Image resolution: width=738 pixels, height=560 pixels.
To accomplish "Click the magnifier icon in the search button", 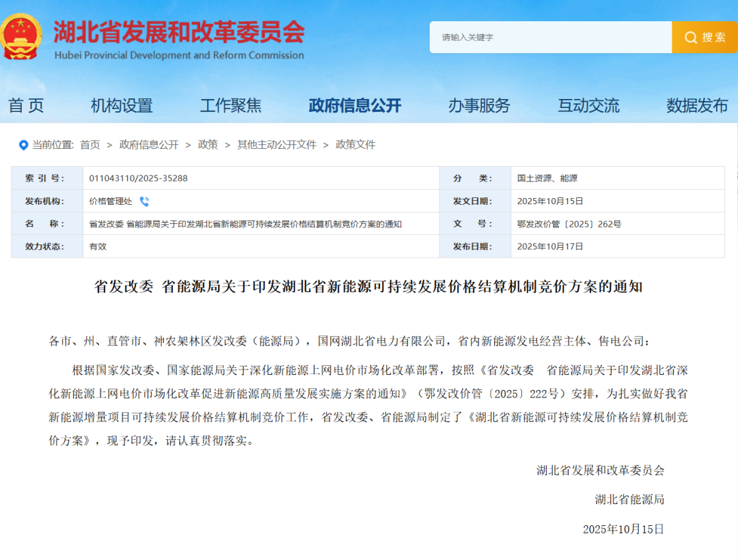I will 692,37.
